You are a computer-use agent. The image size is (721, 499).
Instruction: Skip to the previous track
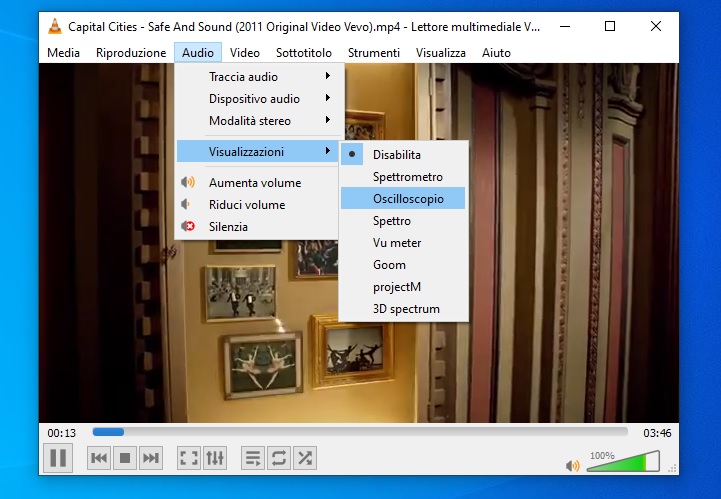click(99, 458)
